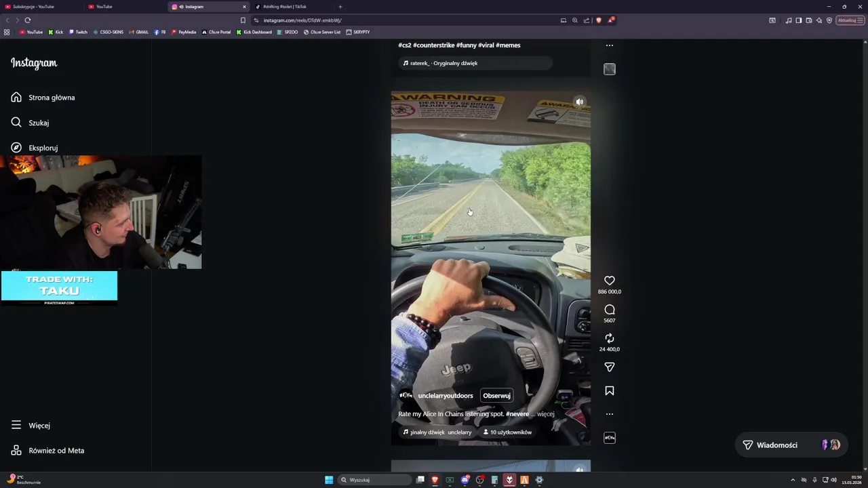Open the apps grid in bookmarks bar
The image size is (868, 488).
pyautogui.click(x=7, y=32)
